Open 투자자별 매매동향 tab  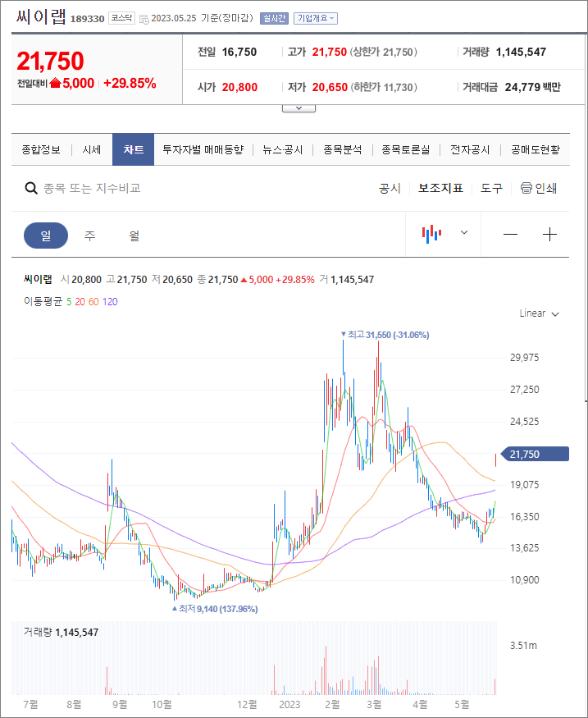click(203, 149)
